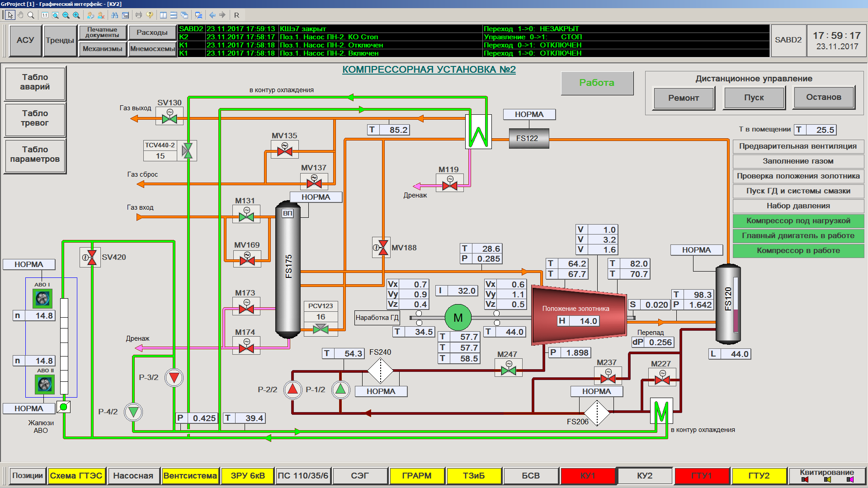Toggle pump P-3/2 symbol
The width and height of the screenshot is (868, 488).
(x=174, y=377)
